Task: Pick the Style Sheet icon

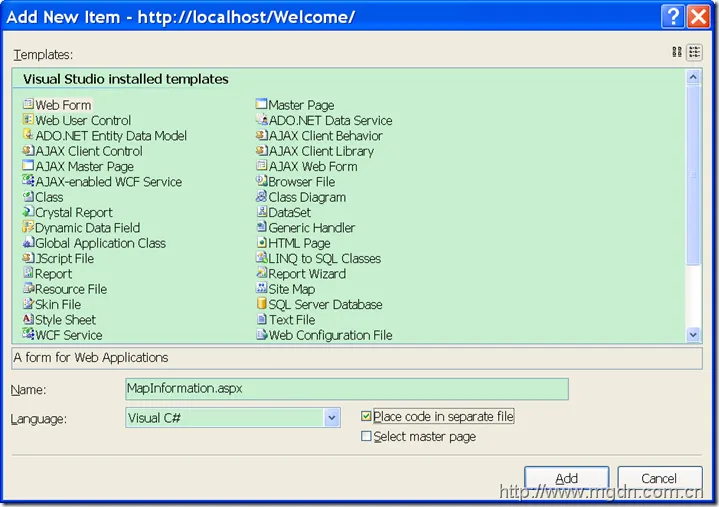Action: [x=28, y=319]
